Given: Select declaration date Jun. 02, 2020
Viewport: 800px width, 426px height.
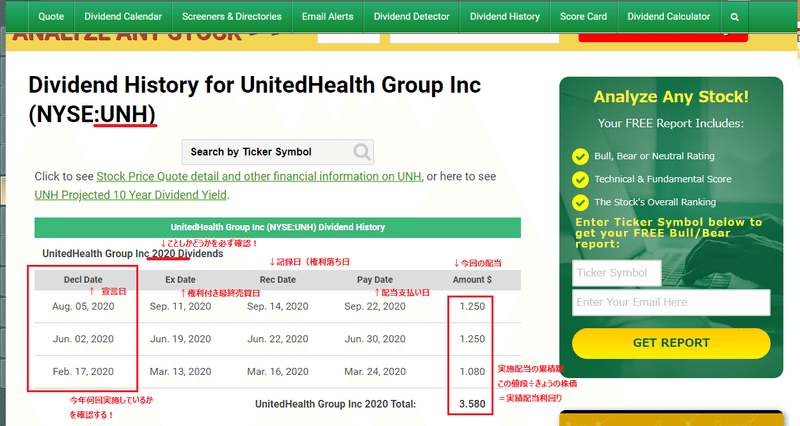Looking at the screenshot, I should click(83, 339).
